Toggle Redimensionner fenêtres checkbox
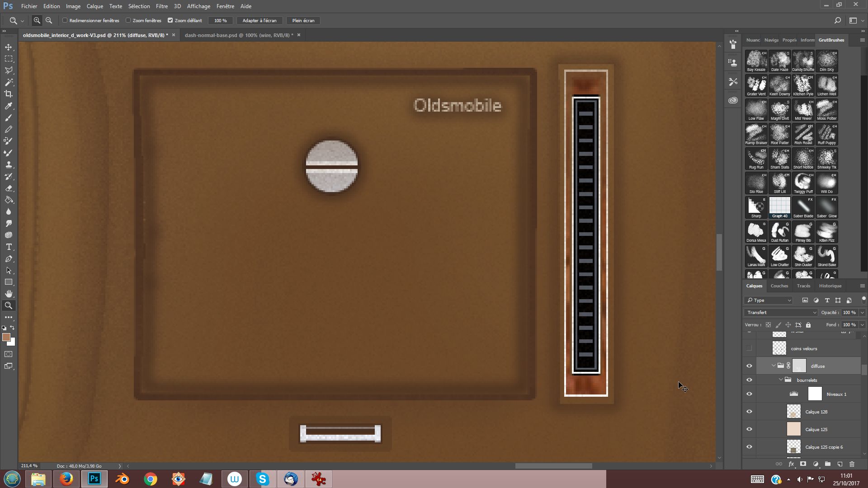The width and height of the screenshot is (868, 488). tap(65, 20)
